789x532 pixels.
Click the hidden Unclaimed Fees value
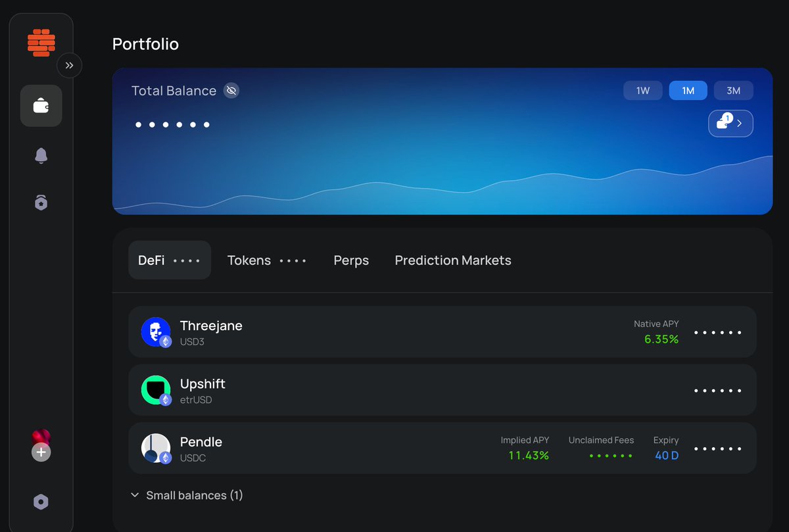click(611, 456)
